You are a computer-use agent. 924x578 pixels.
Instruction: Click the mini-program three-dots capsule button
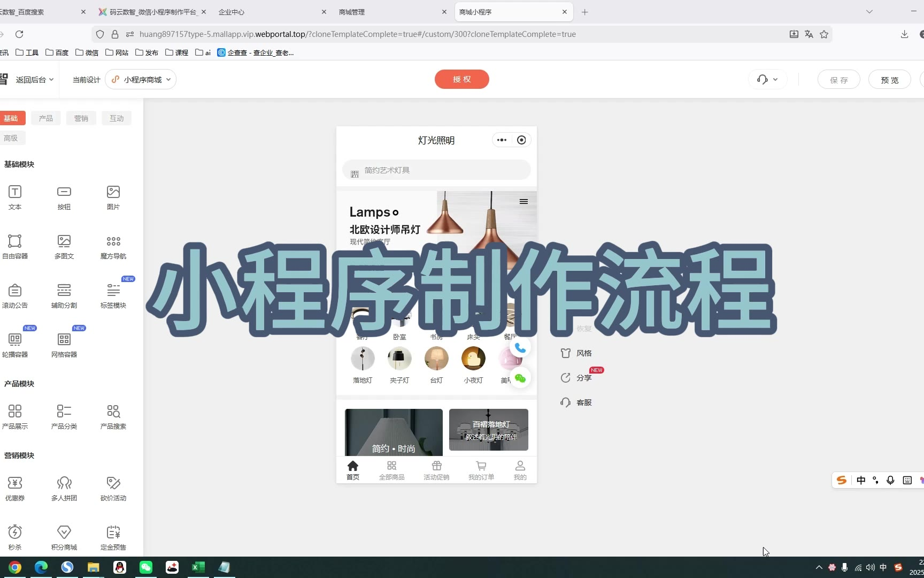(x=502, y=140)
